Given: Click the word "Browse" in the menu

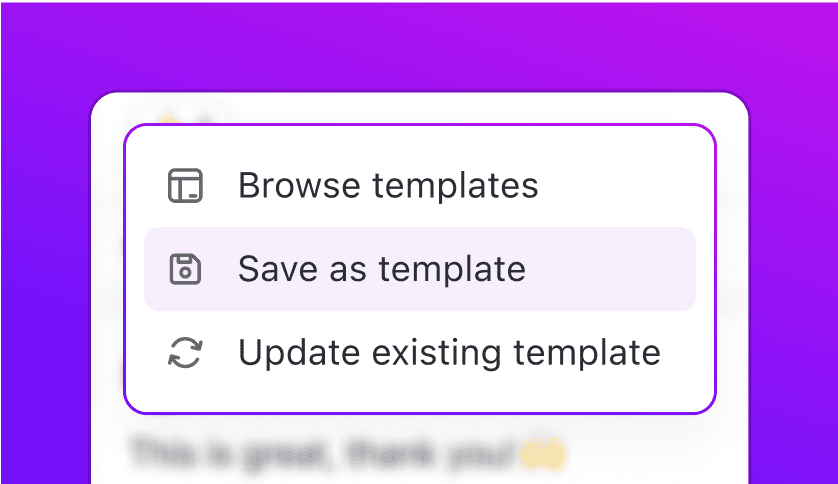Looking at the screenshot, I should click(299, 185).
